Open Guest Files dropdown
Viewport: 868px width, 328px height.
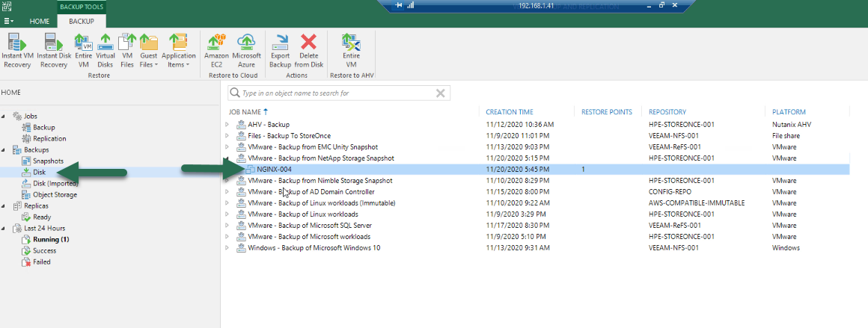pos(149,51)
